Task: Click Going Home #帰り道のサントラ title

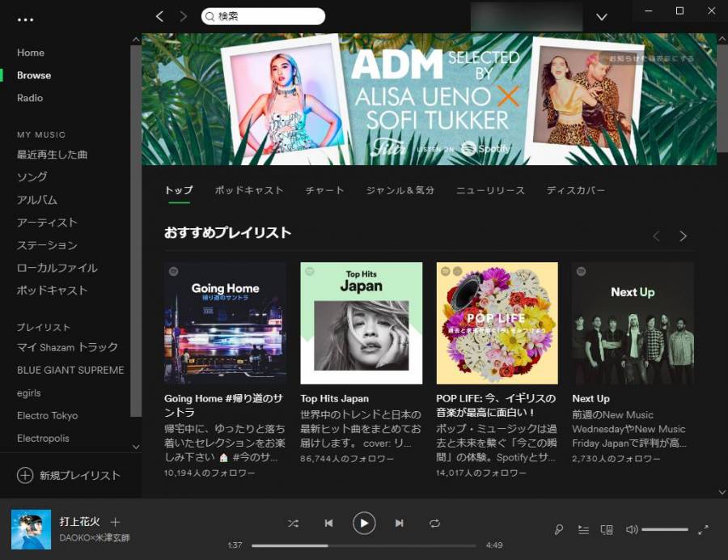Action: click(x=224, y=405)
